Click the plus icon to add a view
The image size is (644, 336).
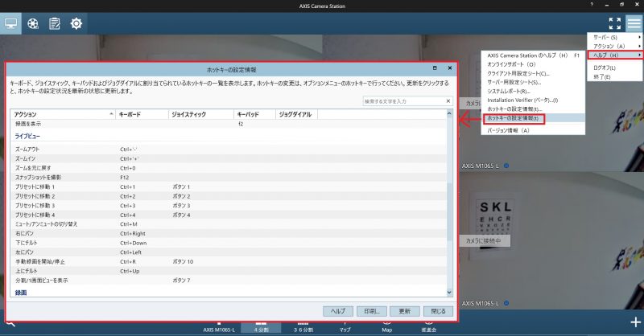click(x=635, y=322)
